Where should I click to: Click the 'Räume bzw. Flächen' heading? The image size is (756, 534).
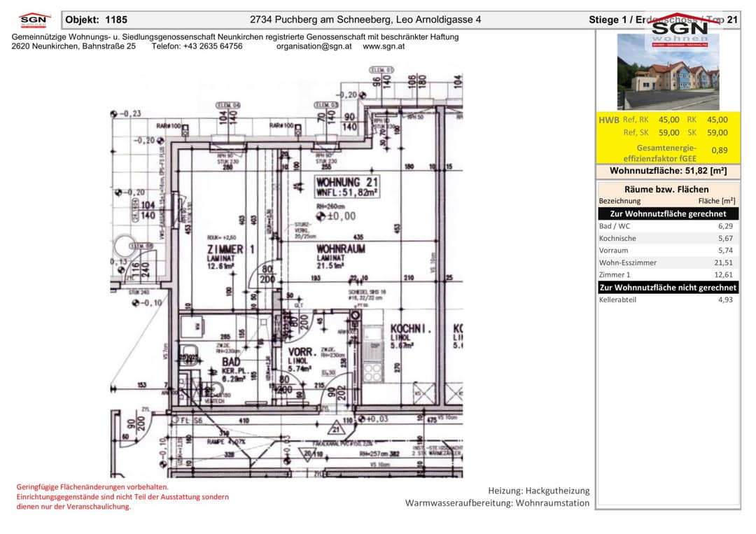666,190
